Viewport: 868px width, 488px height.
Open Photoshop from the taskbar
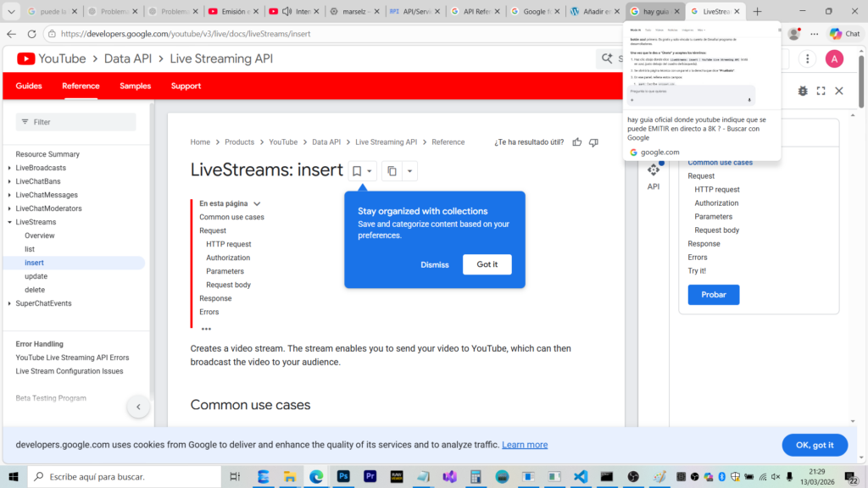pyautogui.click(x=343, y=477)
